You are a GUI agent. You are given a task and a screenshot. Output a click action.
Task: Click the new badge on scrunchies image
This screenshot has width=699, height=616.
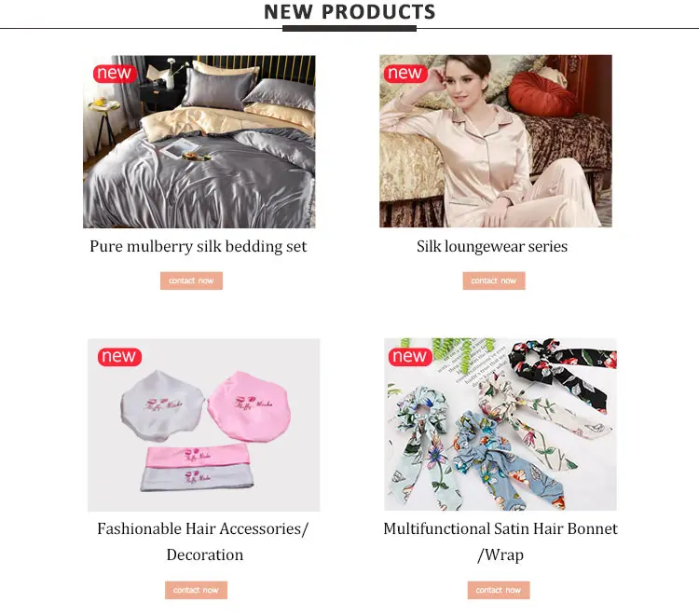pyautogui.click(x=410, y=357)
